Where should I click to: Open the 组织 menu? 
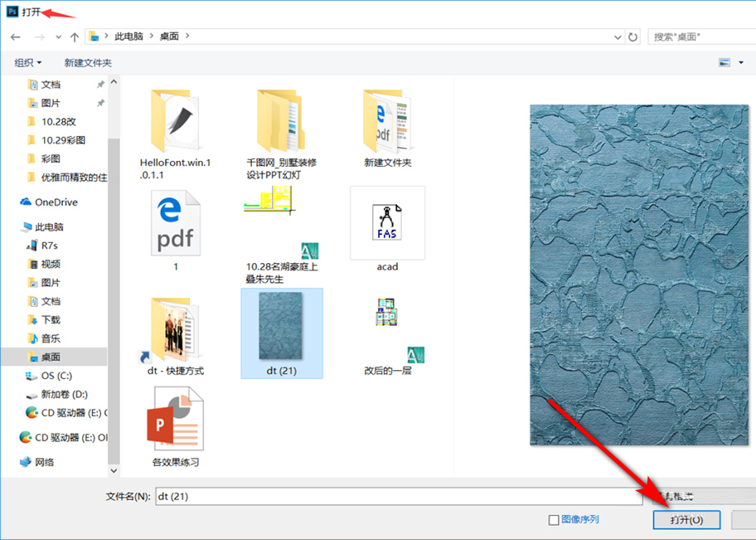pos(27,63)
